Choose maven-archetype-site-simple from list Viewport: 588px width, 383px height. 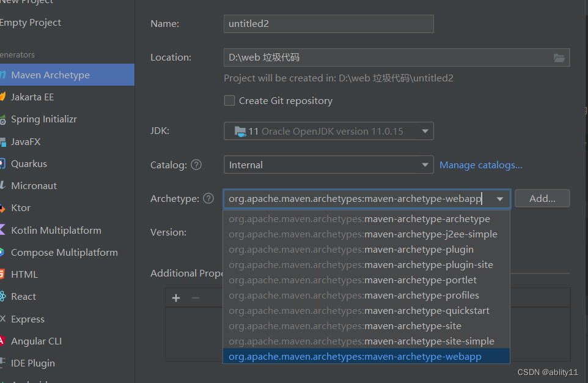coord(366,341)
